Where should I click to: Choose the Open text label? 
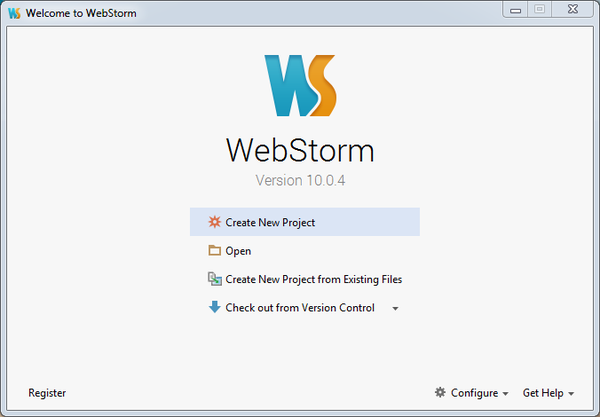tap(238, 251)
